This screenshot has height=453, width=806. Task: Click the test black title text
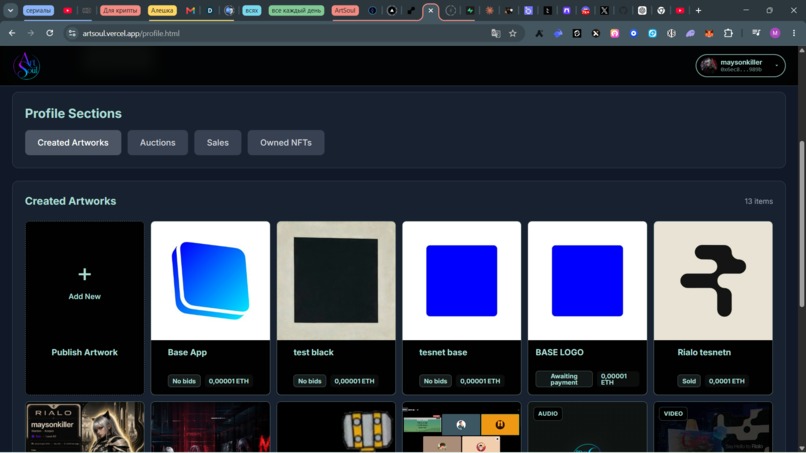click(x=314, y=352)
